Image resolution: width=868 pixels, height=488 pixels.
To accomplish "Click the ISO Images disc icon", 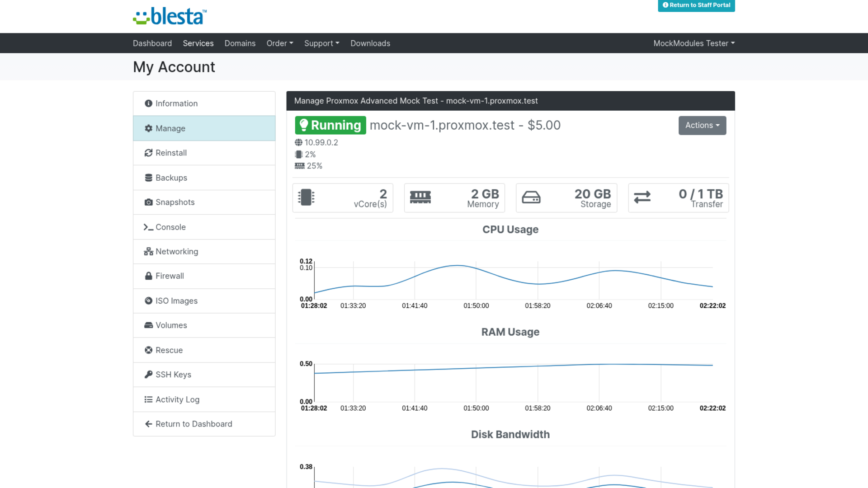I will tap(148, 300).
